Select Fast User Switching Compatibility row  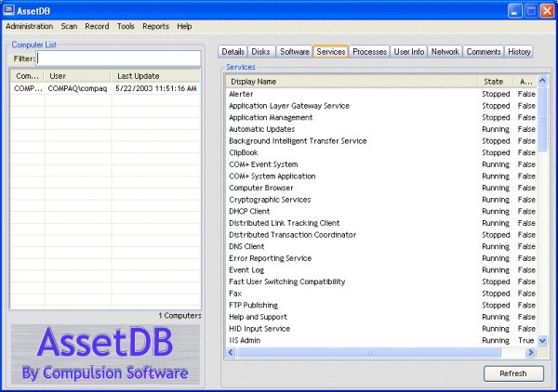(x=381, y=281)
